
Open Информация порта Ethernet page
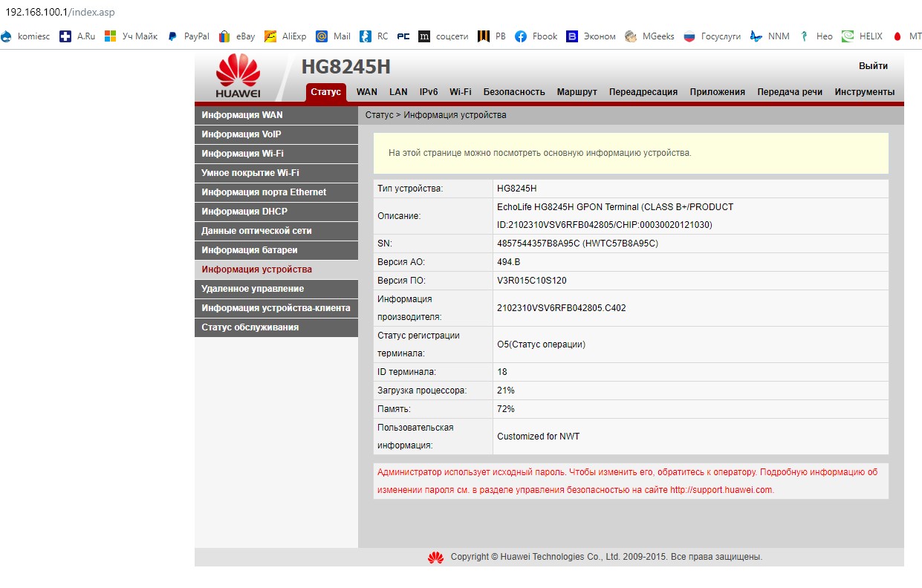[x=276, y=192]
